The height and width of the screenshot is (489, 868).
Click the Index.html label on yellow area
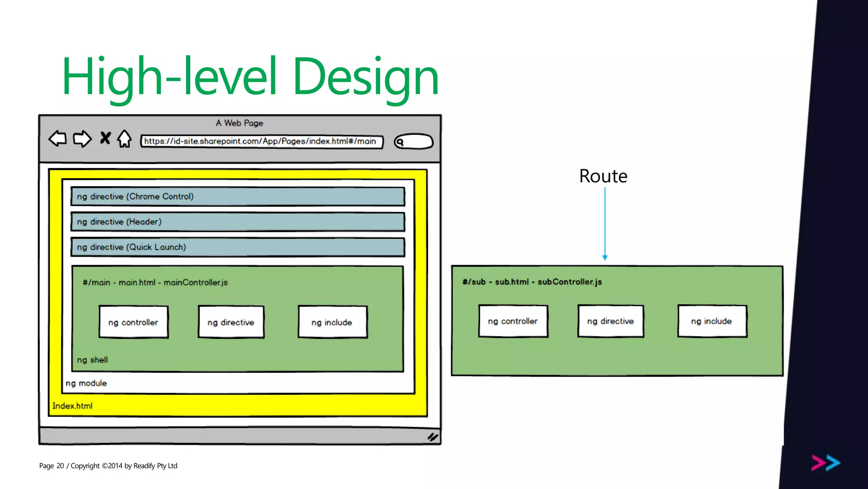72,406
